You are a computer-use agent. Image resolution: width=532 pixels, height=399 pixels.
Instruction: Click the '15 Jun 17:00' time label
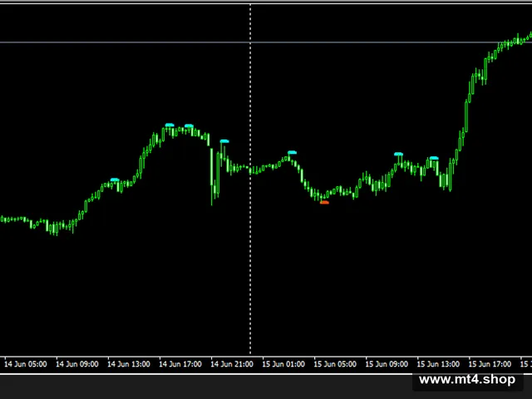pyautogui.click(x=490, y=364)
